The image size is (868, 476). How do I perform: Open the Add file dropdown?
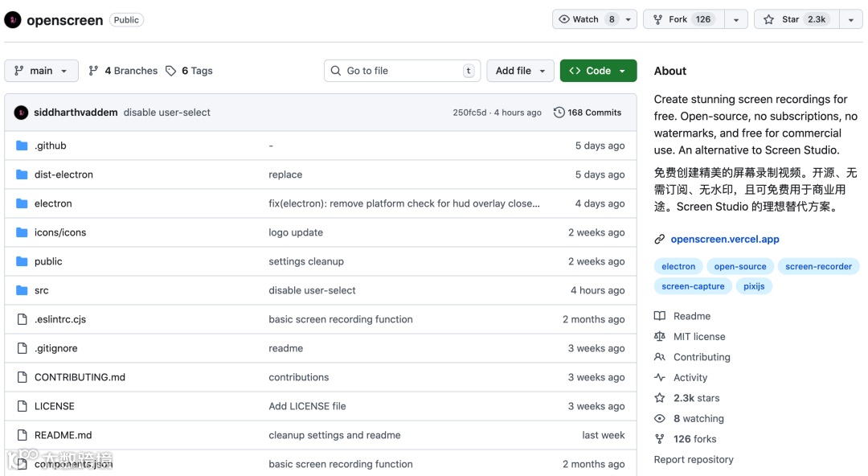520,71
